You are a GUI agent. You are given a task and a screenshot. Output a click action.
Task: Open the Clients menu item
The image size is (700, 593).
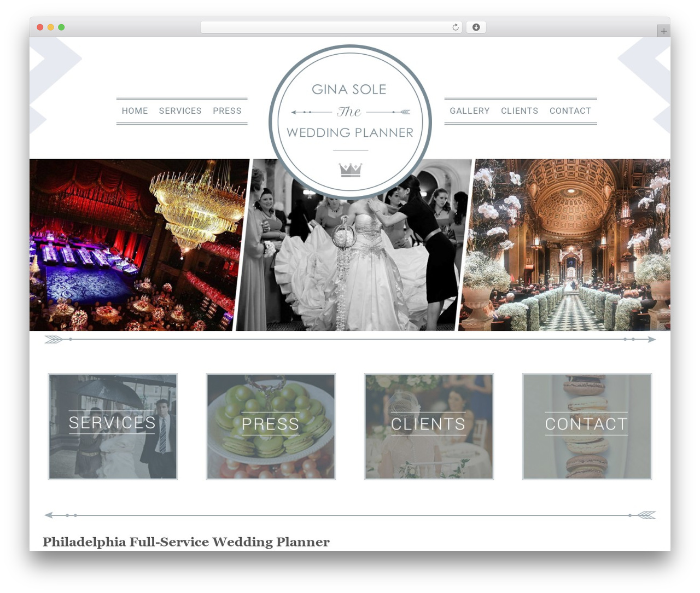520,111
